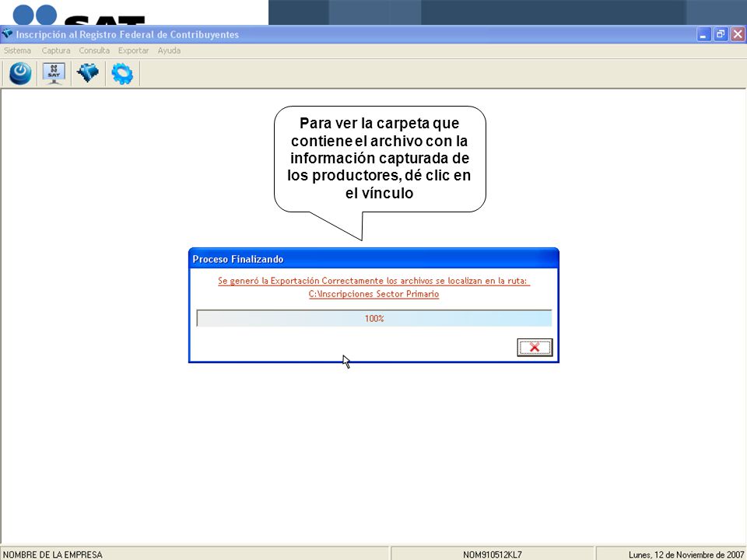
Task: Click the 100% progress bar
Action: [374, 318]
